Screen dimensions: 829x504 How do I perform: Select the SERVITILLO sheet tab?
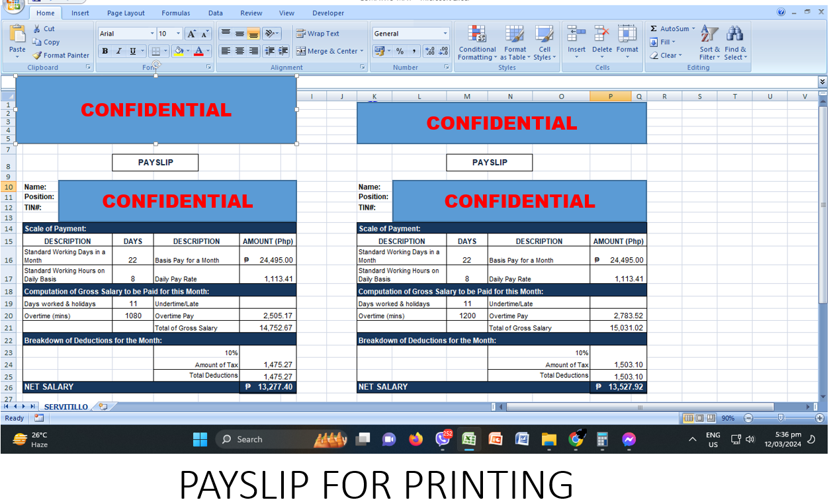65,407
